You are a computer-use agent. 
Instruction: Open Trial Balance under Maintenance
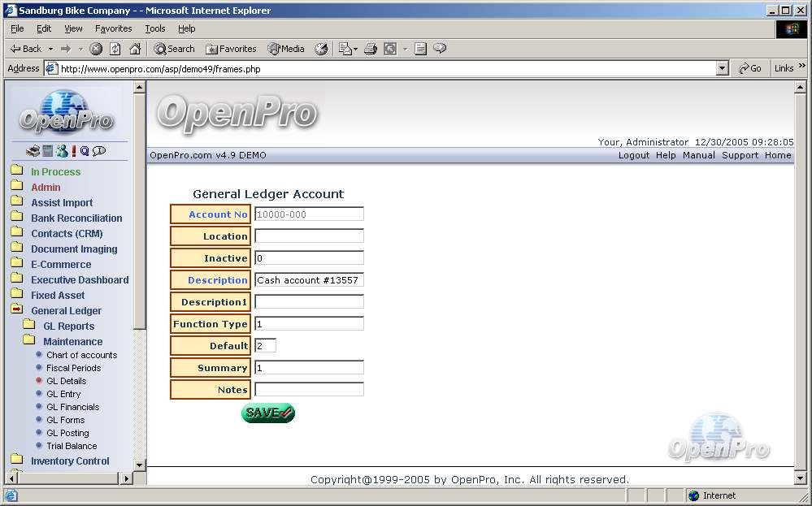tap(72, 446)
